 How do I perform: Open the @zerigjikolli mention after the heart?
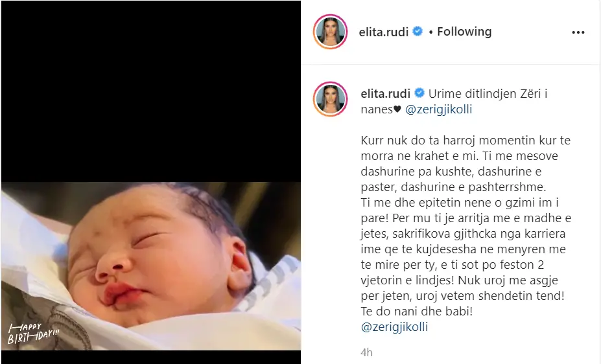pos(438,109)
